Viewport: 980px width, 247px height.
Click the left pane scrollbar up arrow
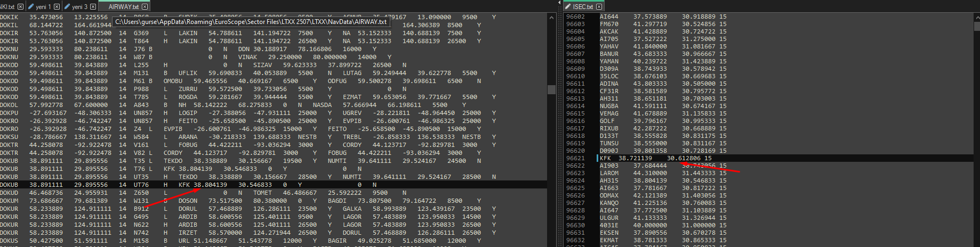[551, 18]
